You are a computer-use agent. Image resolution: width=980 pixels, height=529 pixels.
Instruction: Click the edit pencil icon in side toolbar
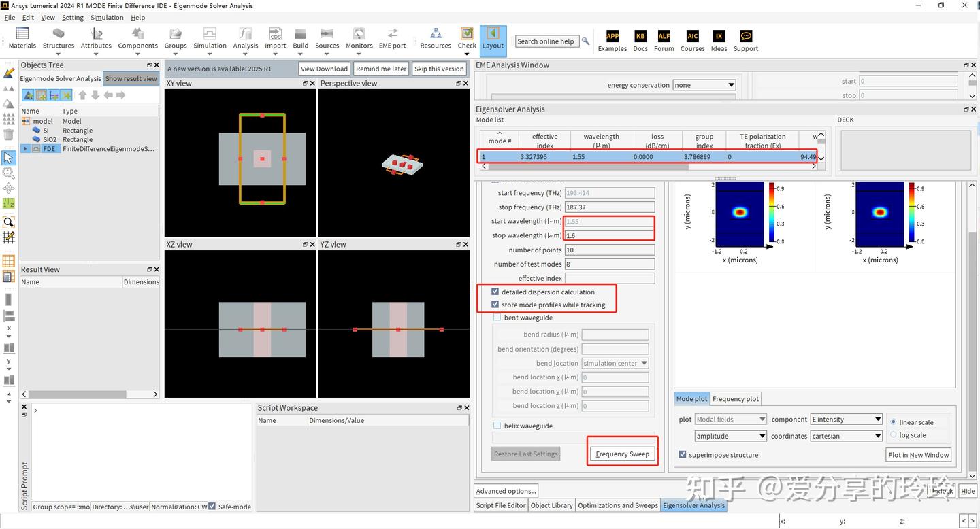[8, 73]
